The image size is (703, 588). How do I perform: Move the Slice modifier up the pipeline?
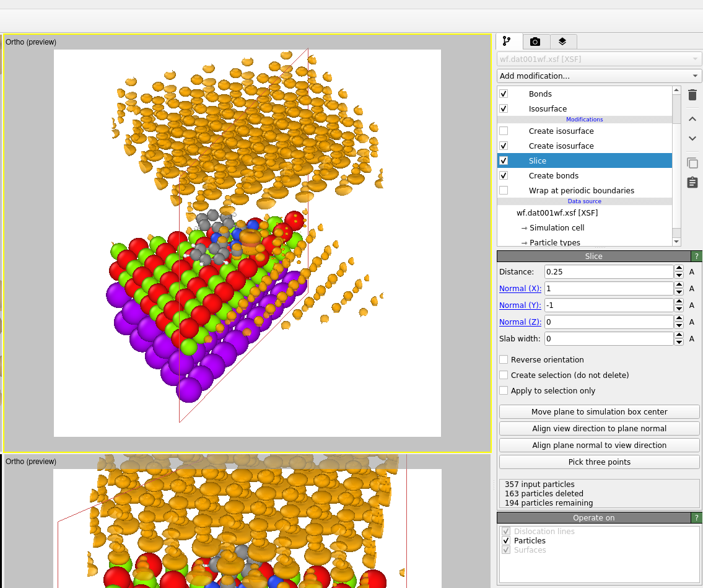[x=692, y=118]
